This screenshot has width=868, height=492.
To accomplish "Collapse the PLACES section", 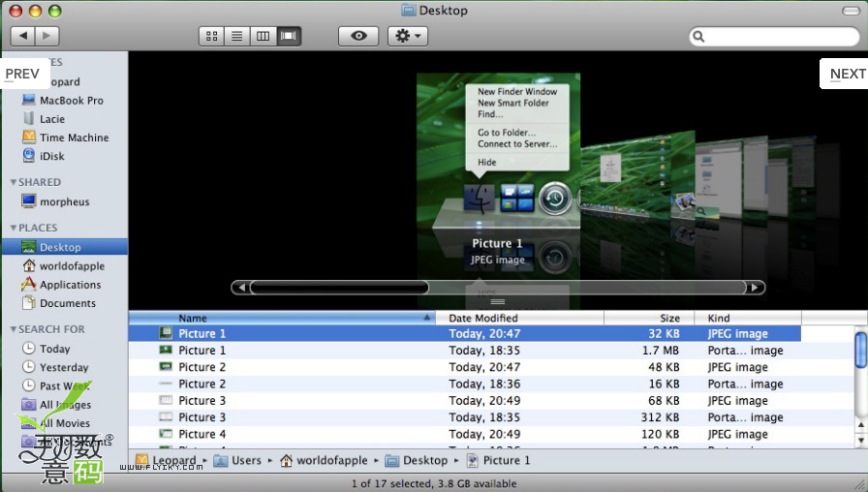I will pyautogui.click(x=14, y=228).
